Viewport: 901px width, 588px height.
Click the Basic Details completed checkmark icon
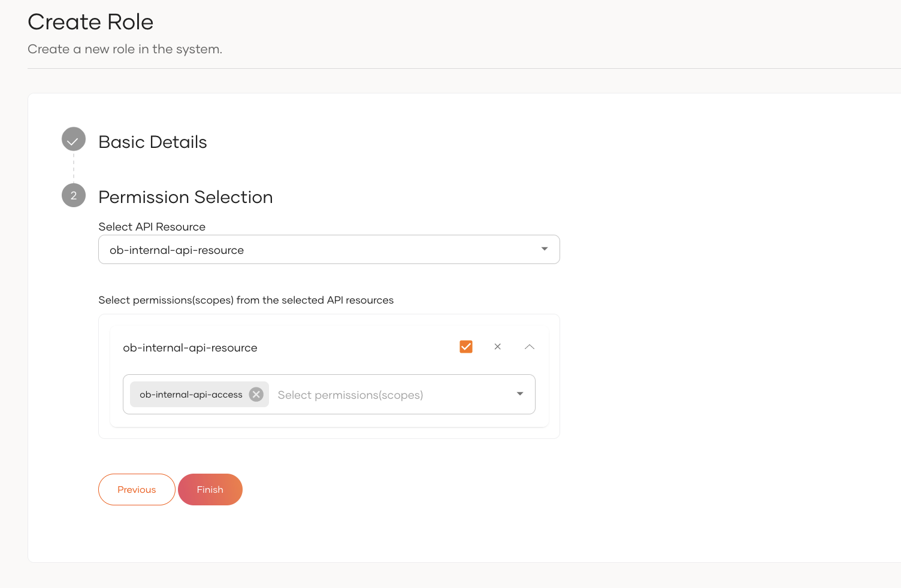(x=74, y=140)
